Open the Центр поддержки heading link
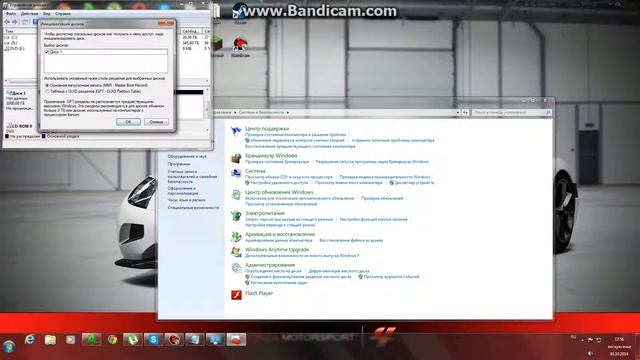 [267, 129]
